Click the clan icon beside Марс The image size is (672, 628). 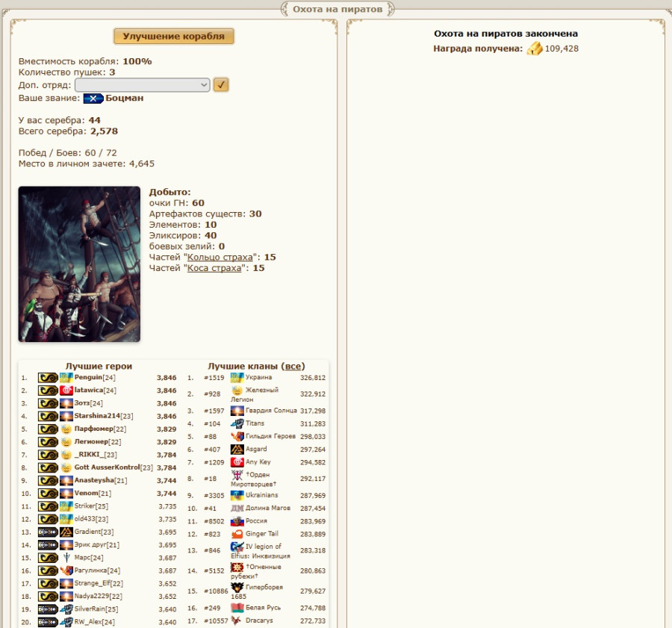point(66,558)
